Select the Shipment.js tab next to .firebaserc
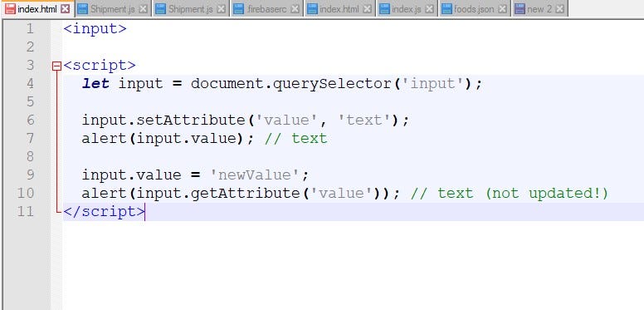This screenshot has width=644, height=310. 191,9
